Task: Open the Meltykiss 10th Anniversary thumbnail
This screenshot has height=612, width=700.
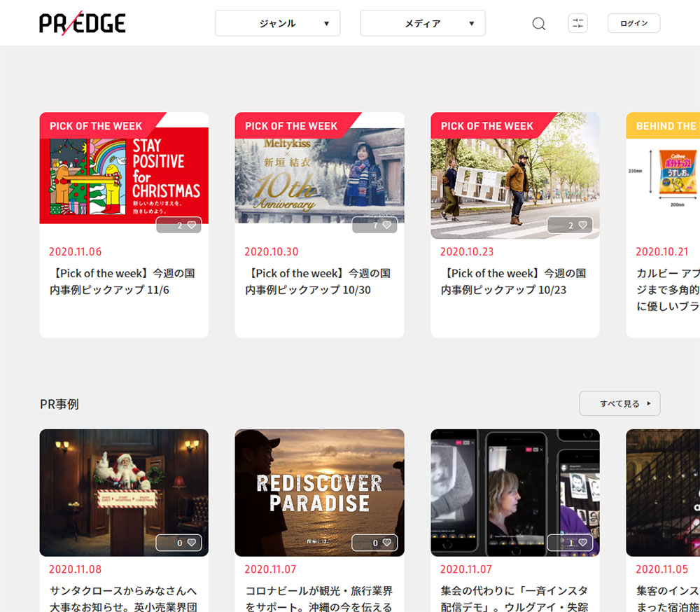Action: click(319, 176)
